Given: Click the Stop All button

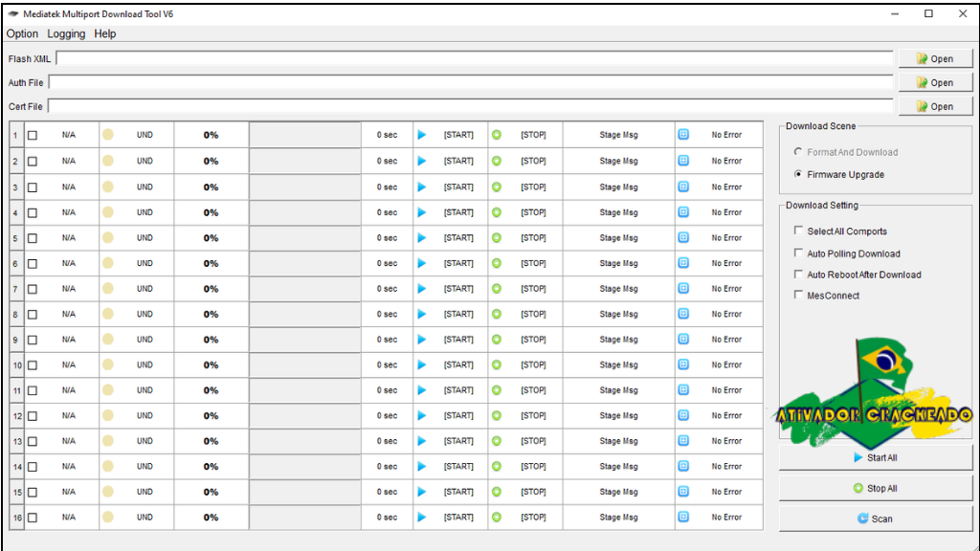Looking at the screenshot, I should coord(876,489).
